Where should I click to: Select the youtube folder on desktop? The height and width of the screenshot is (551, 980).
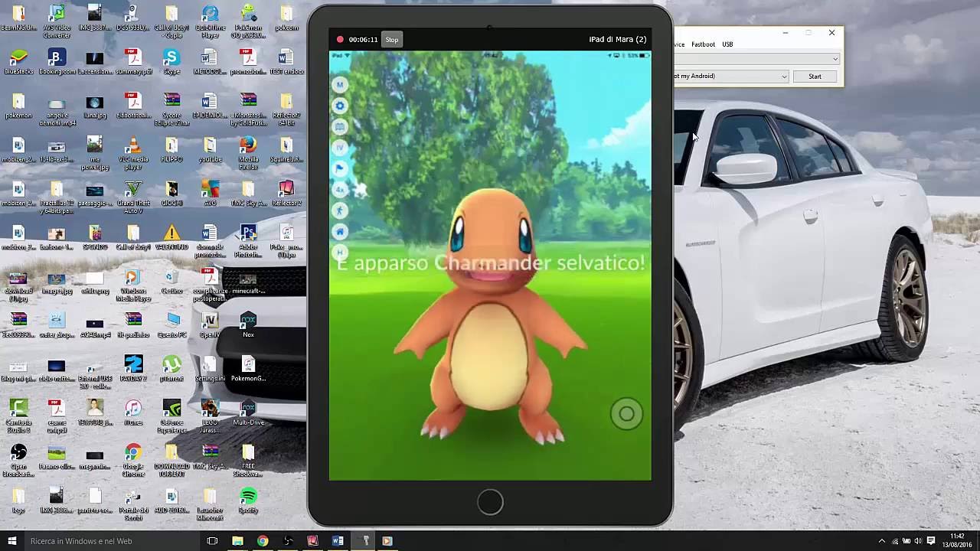point(210,150)
